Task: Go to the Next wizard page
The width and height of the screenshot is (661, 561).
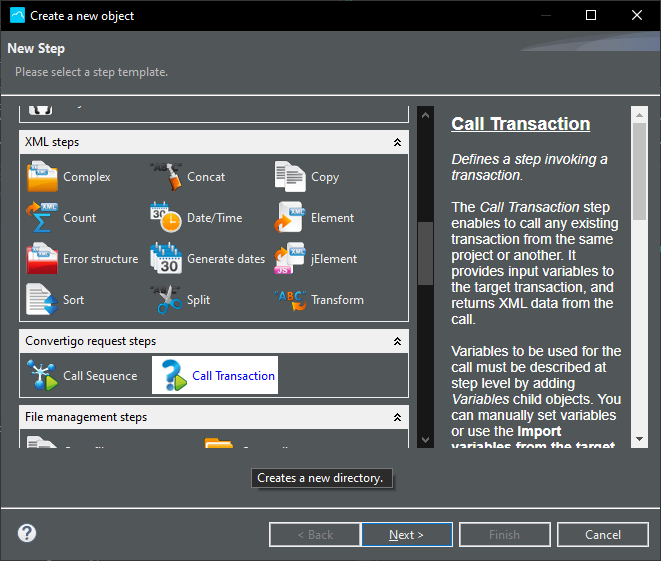Action: pyautogui.click(x=407, y=534)
